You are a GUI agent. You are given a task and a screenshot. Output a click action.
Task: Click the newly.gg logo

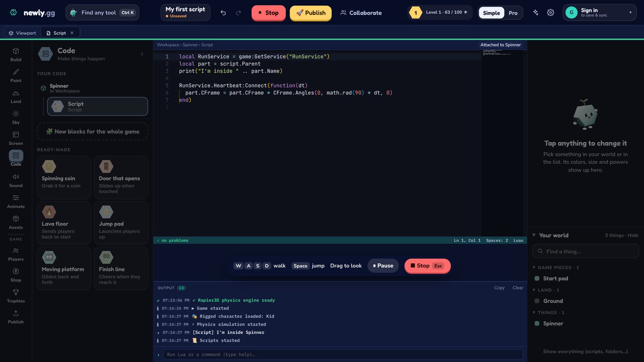pyautogui.click(x=33, y=13)
